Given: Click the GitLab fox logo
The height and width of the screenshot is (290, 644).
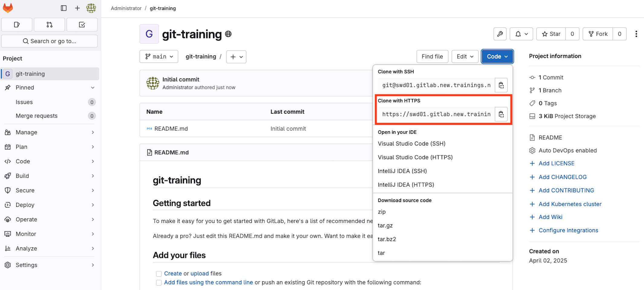Looking at the screenshot, I should point(8,8).
